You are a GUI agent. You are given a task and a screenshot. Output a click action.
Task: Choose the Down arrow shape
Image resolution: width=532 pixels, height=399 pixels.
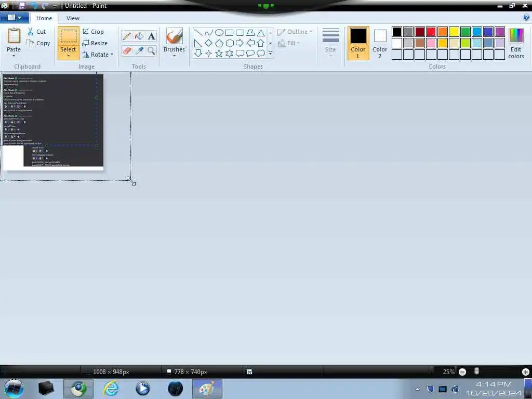coord(198,54)
